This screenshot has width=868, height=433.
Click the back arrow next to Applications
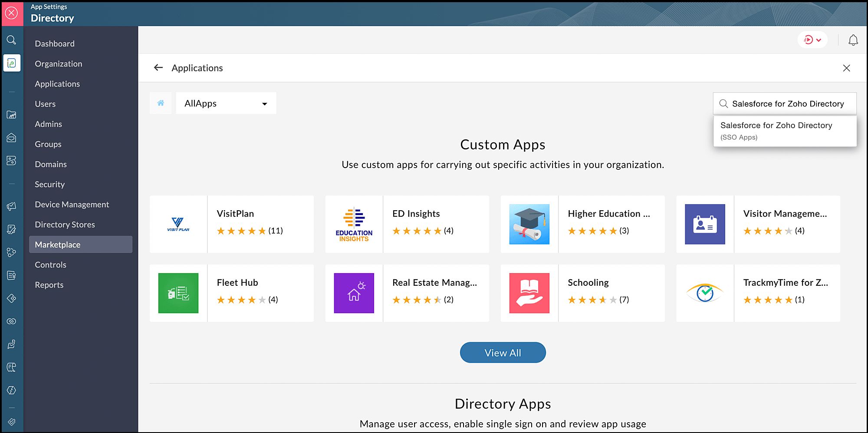point(158,68)
